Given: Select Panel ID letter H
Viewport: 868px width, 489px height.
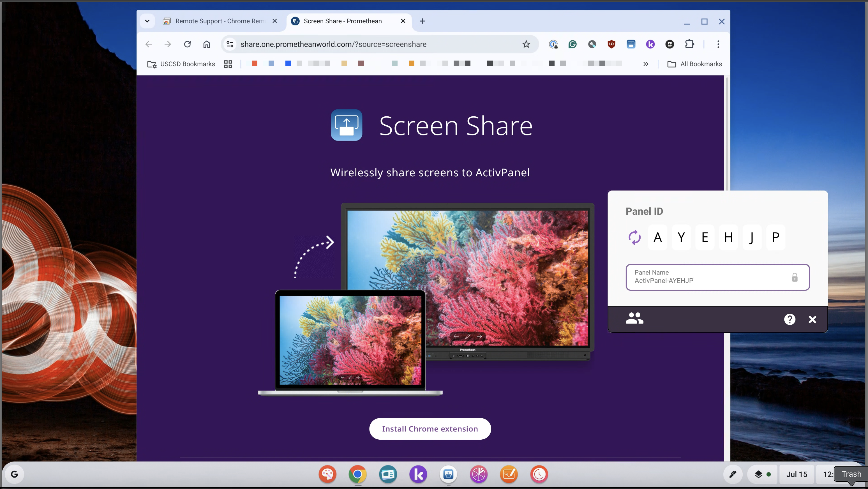Looking at the screenshot, I should click(728, 237).
